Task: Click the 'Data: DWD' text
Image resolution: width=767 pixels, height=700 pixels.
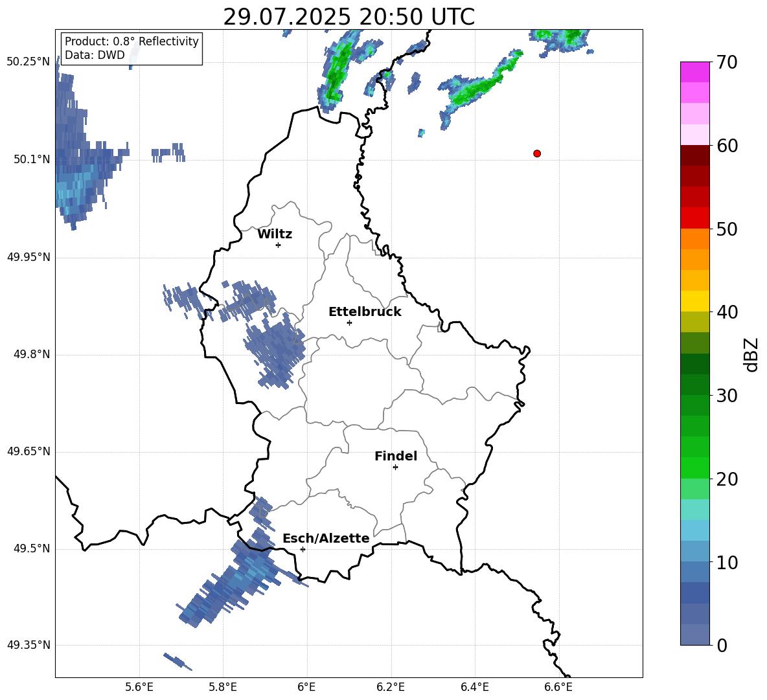Action: coord(95,55)
